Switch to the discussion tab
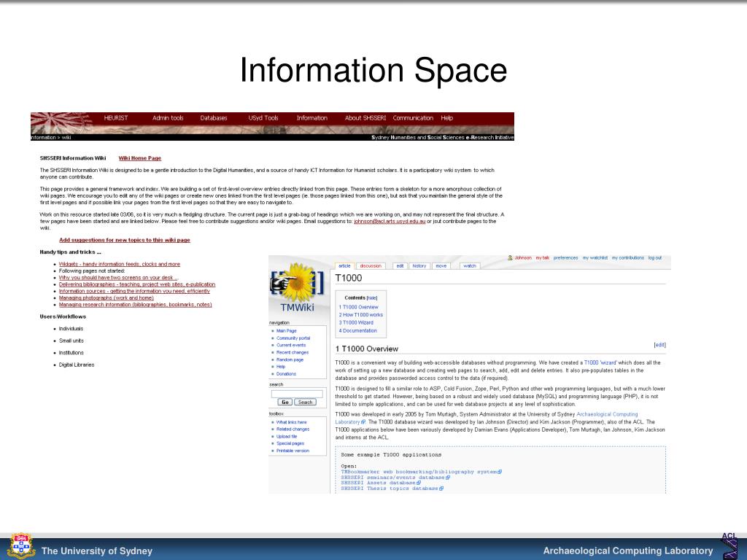Screen dimensions: 747x560 (x=371, y=266)
